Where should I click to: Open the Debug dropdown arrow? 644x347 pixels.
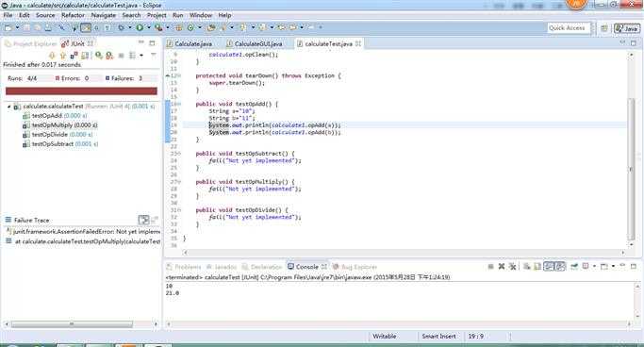coord(130,28)
